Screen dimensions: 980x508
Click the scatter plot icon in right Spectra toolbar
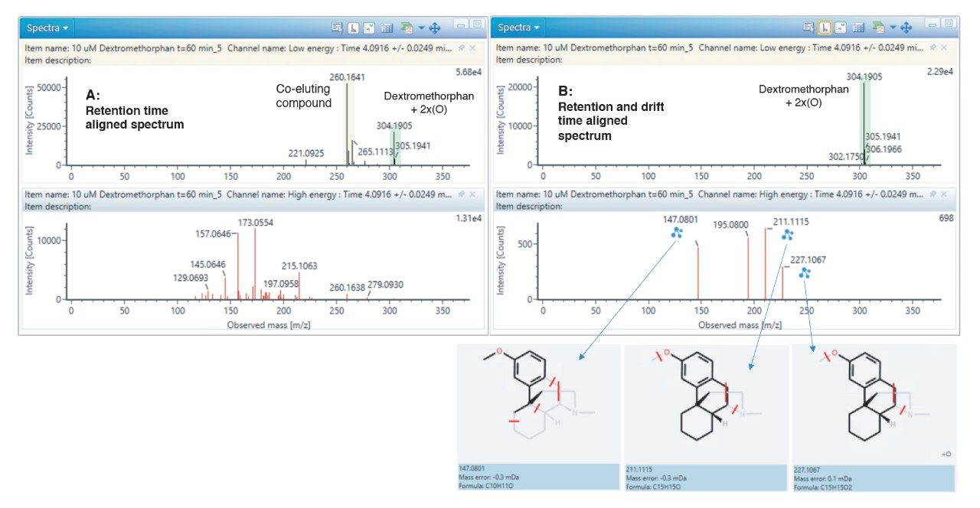(x=841, y=28)
